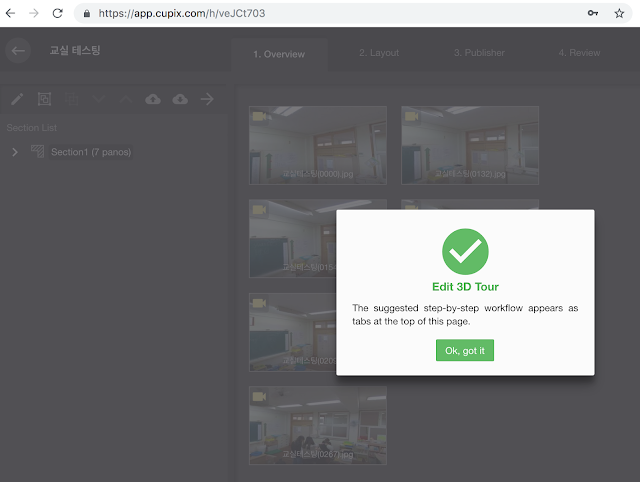Go back using the round arrow button
This screenshot has width=640, height=482.
pyautogui.click(x=18, y=51)
